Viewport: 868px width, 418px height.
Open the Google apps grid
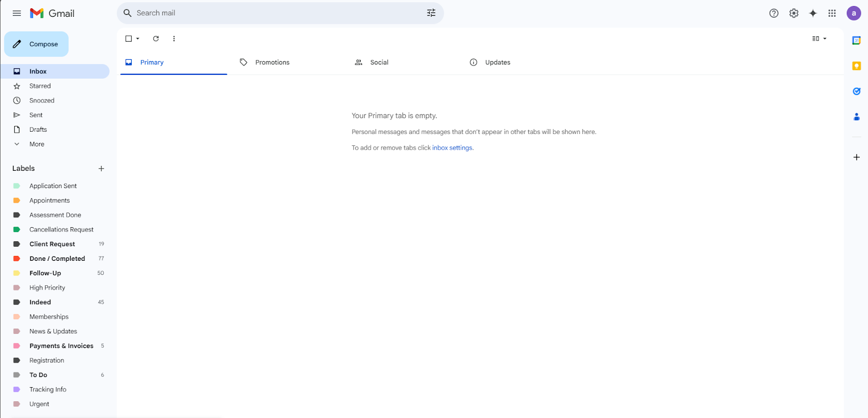pyautogui.click(x=832, y=13)
